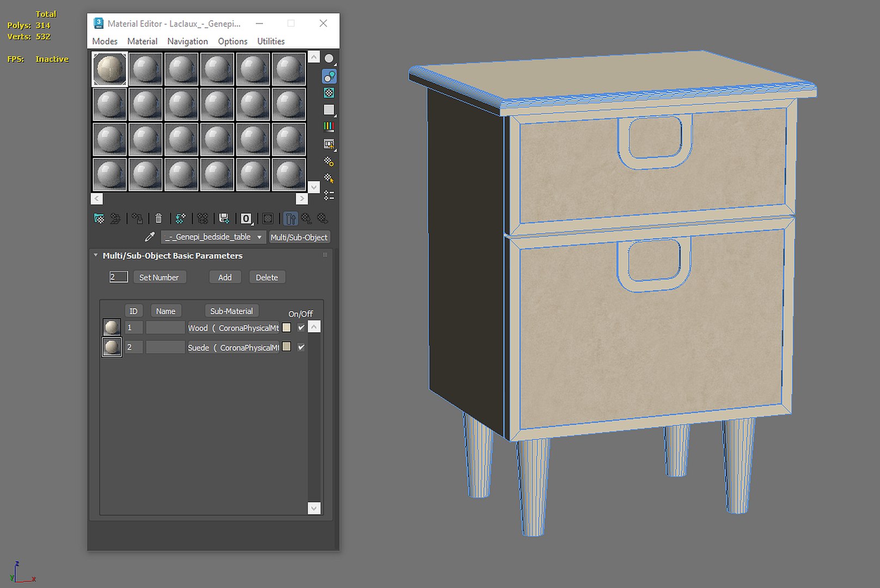Open the Modes menu
The width and height of the screenshot is (880, 588).
[105, 41]
